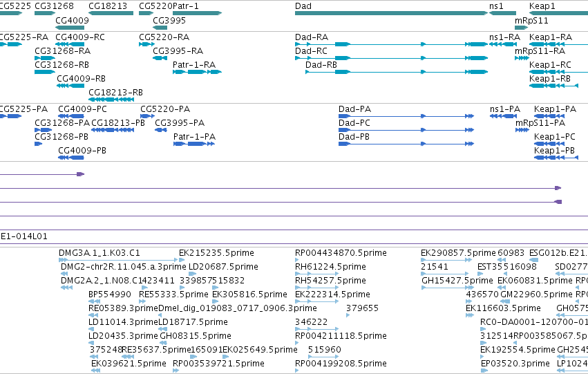Select the CG18213 gene bar
This screenshot has height=374, width=588.
point(111,13)
